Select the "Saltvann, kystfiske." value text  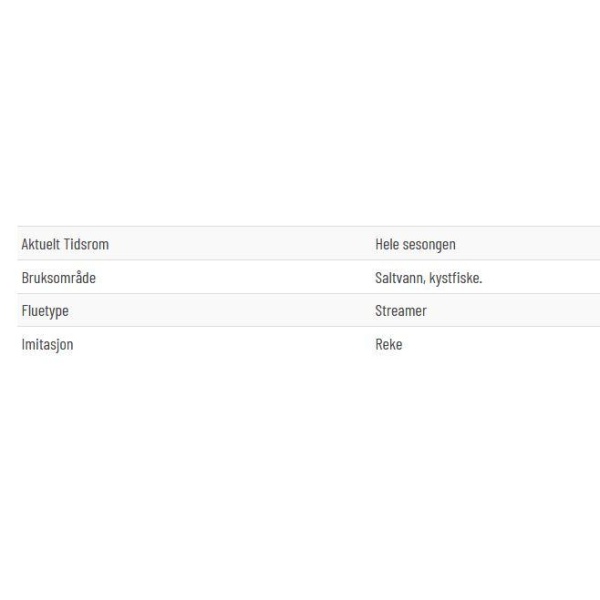click(x=429, y=278)
